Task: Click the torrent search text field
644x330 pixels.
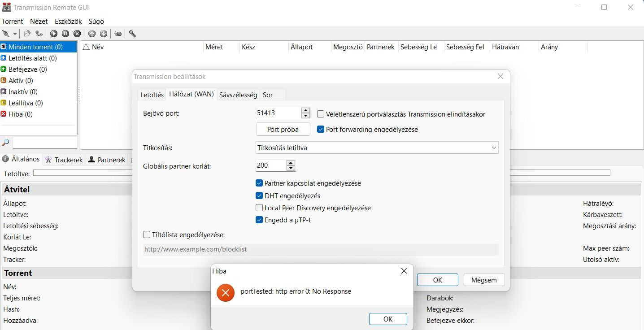Action: [45, 143]
